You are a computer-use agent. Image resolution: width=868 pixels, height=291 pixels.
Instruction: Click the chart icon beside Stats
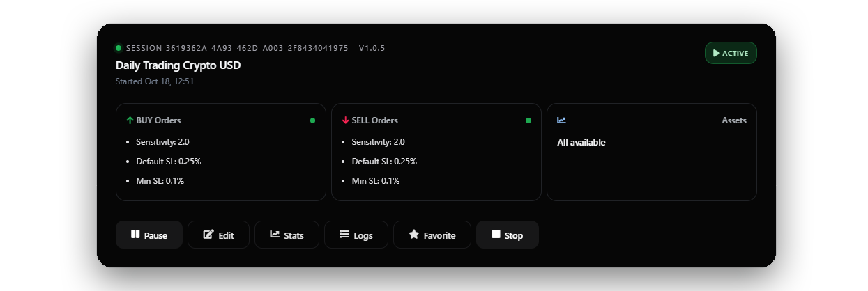coord(275,235)
